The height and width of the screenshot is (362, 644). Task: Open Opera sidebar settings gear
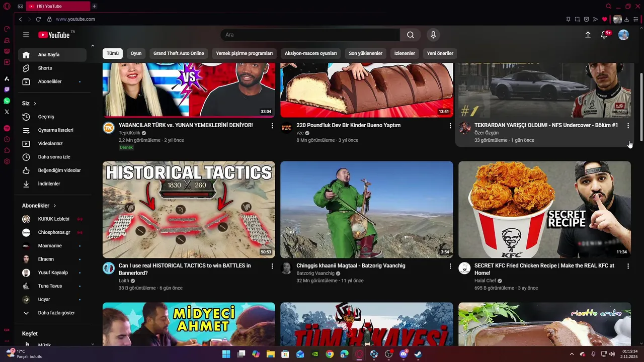pos(7,161)
